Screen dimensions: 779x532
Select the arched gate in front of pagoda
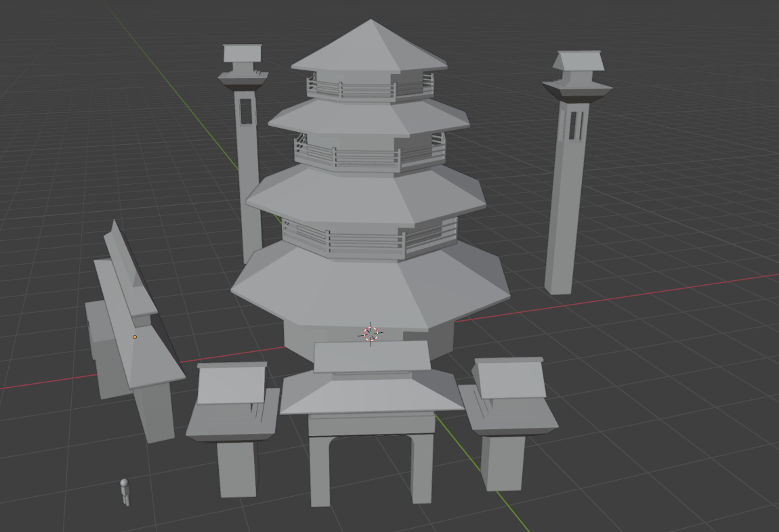371,422
